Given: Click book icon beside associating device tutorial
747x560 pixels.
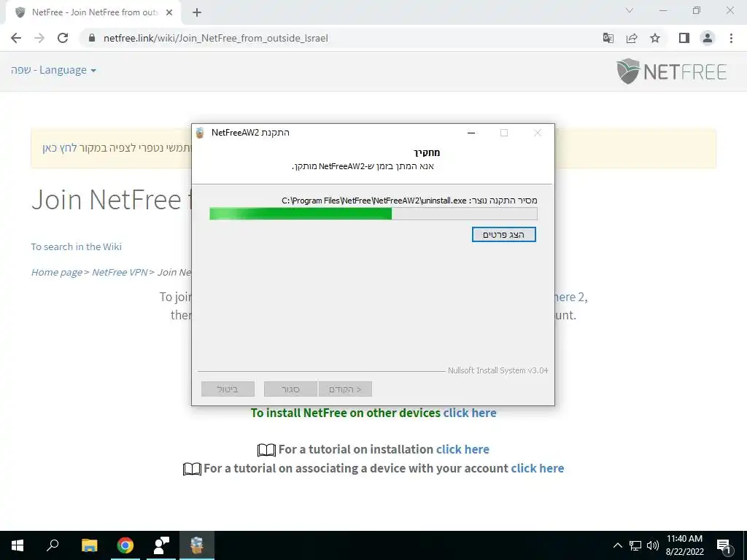Looking at the screenshot, I should [x=192, y=469].
